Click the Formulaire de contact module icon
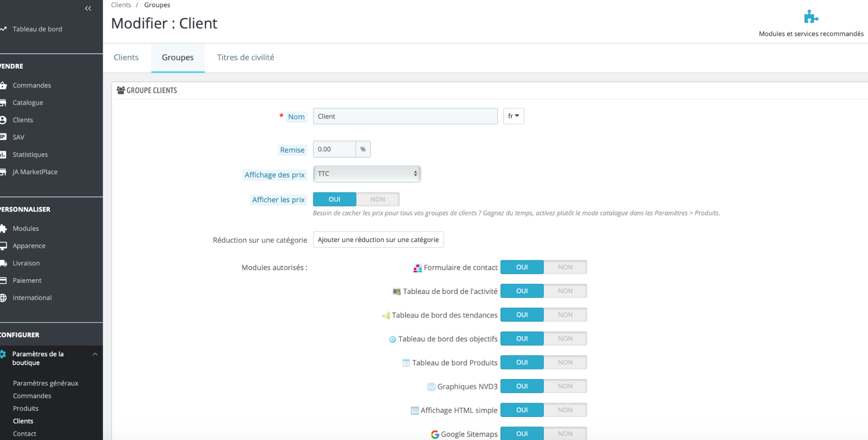Image resolution: width=868 pixels, height=440 pixels. pos(418,268)
